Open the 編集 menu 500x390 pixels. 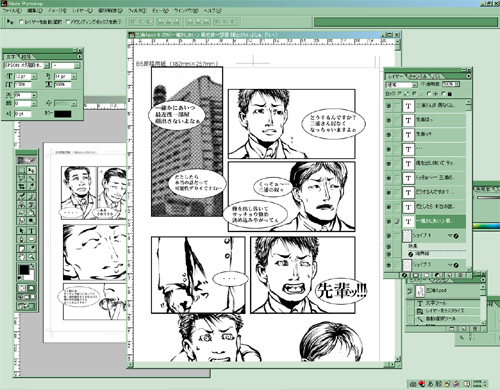(35, 11)
